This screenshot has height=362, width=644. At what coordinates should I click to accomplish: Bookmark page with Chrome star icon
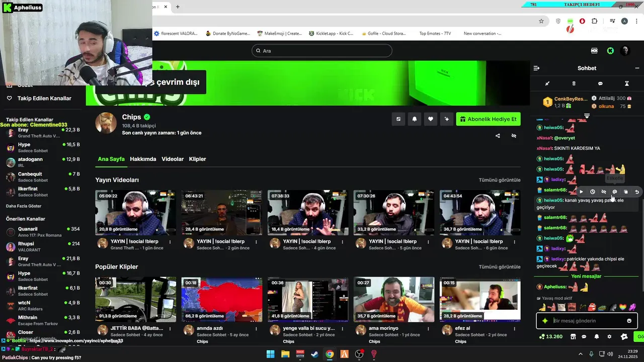[x=541, y=21]
